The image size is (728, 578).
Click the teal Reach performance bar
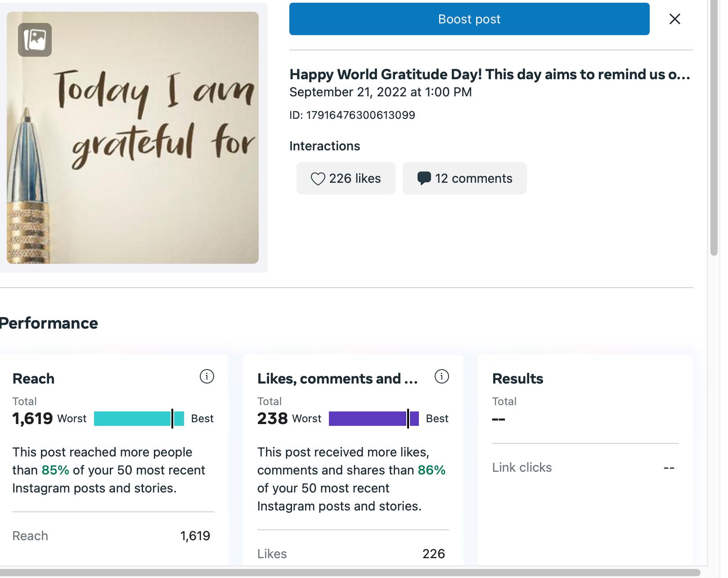click(139, 419)
